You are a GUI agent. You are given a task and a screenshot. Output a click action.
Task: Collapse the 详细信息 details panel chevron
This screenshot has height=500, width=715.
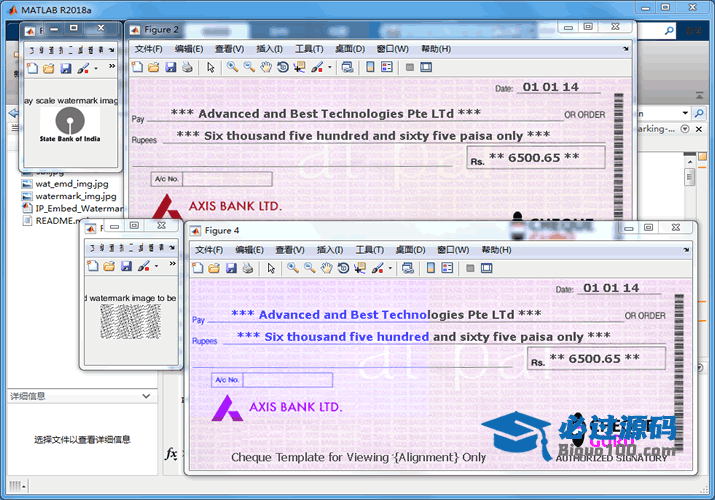[x=146, y=396]
